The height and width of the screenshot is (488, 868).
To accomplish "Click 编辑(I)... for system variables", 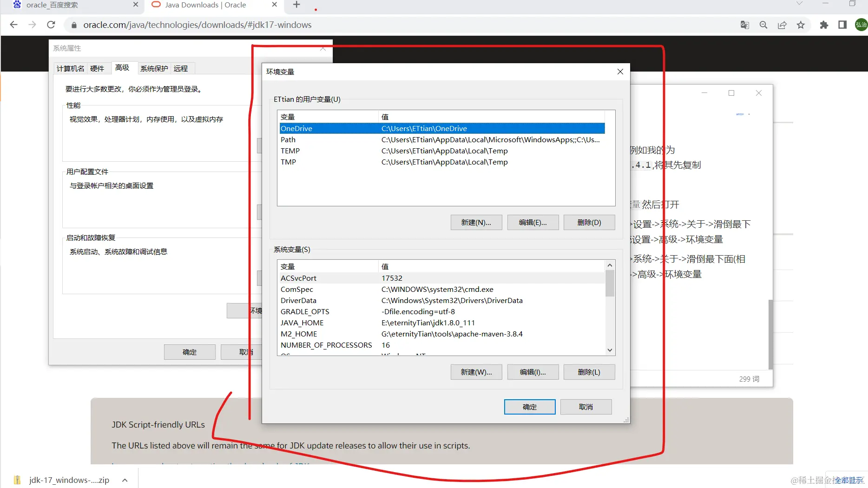I will (533, 372).
